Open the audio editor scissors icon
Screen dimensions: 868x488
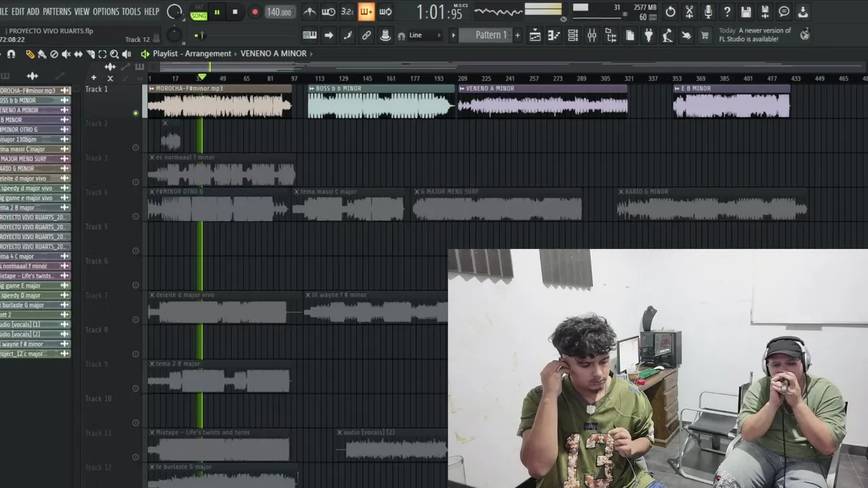click(690, 12)
